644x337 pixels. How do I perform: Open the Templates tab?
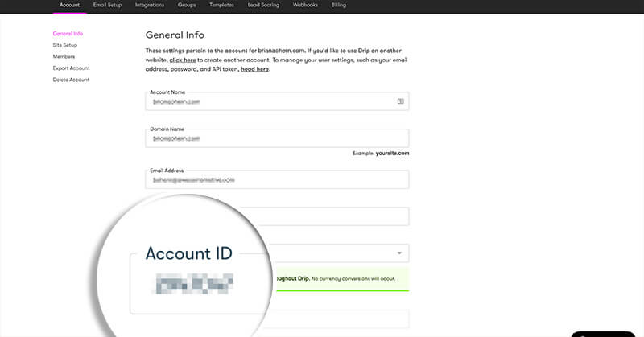tap(221, 6)
